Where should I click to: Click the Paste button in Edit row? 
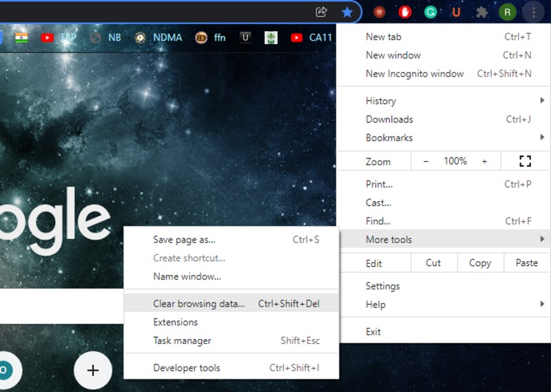527,263
